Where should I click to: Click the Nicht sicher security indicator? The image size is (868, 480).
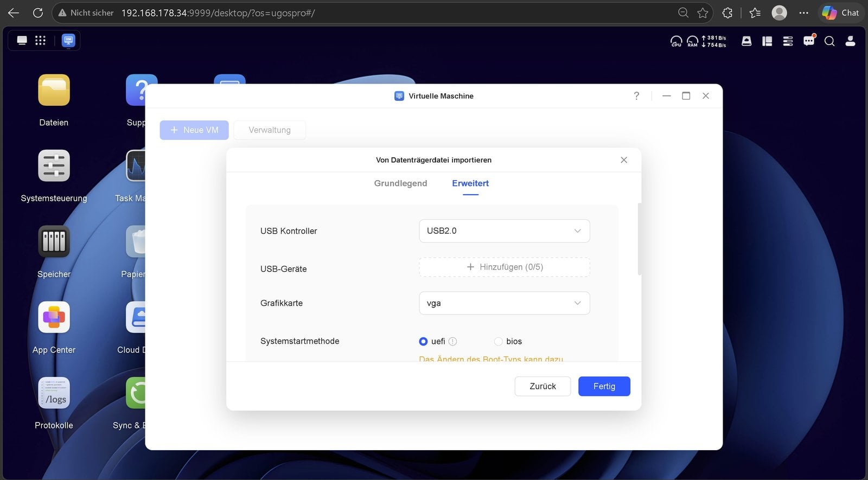(86, 12)
